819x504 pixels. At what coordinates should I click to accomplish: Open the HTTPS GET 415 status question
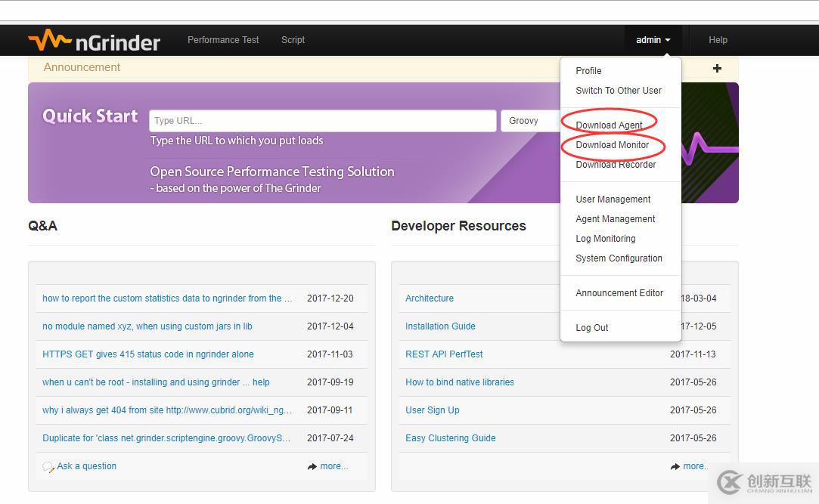tap(147, 354)
